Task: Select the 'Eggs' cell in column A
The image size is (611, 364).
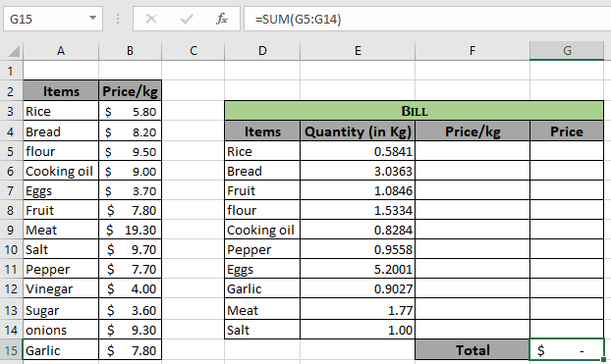Action: (61, 190)
